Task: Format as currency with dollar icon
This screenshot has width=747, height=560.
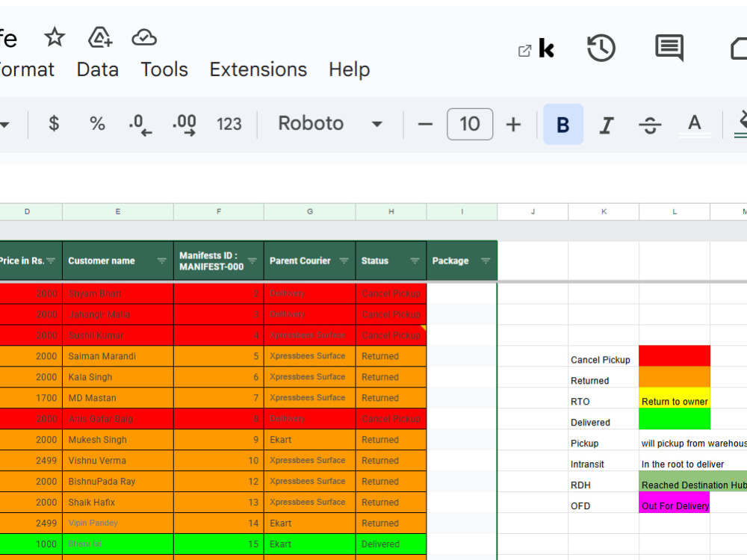Action: click(55, 124)
